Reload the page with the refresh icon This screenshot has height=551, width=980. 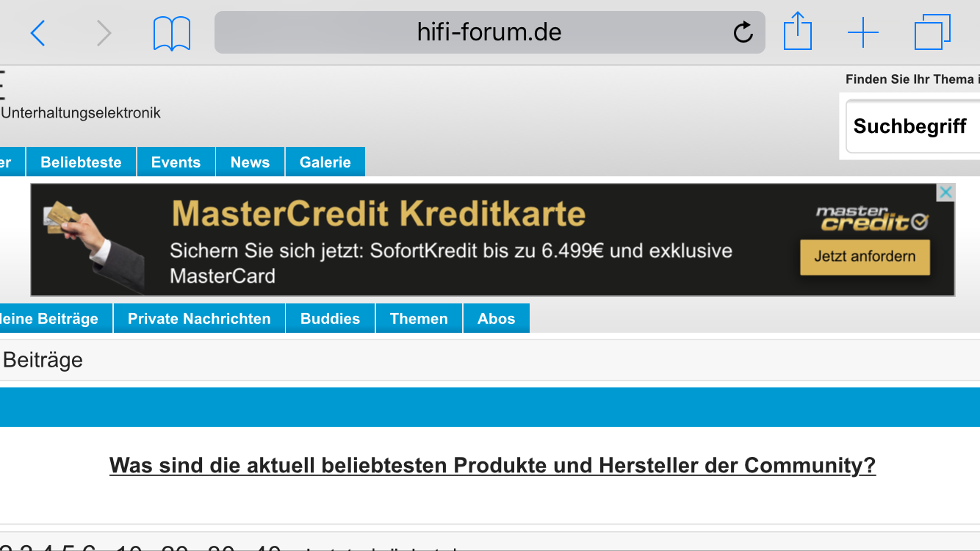coord(743,32)
